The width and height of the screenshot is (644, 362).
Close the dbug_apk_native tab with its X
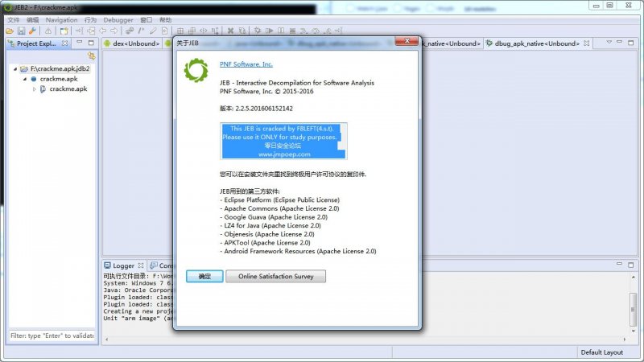pyautogui.click(x=587, y=43)
